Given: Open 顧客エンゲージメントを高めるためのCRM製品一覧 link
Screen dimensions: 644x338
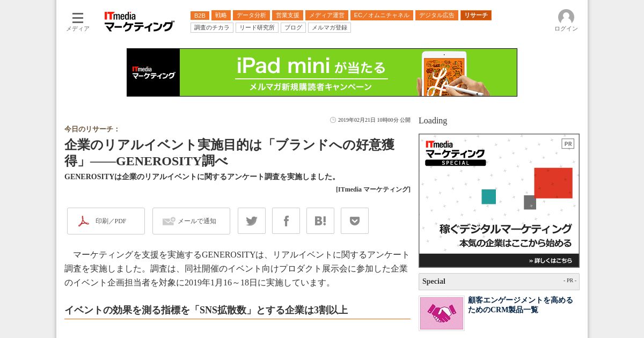Looking at the screenshot, I should [521, 305].
